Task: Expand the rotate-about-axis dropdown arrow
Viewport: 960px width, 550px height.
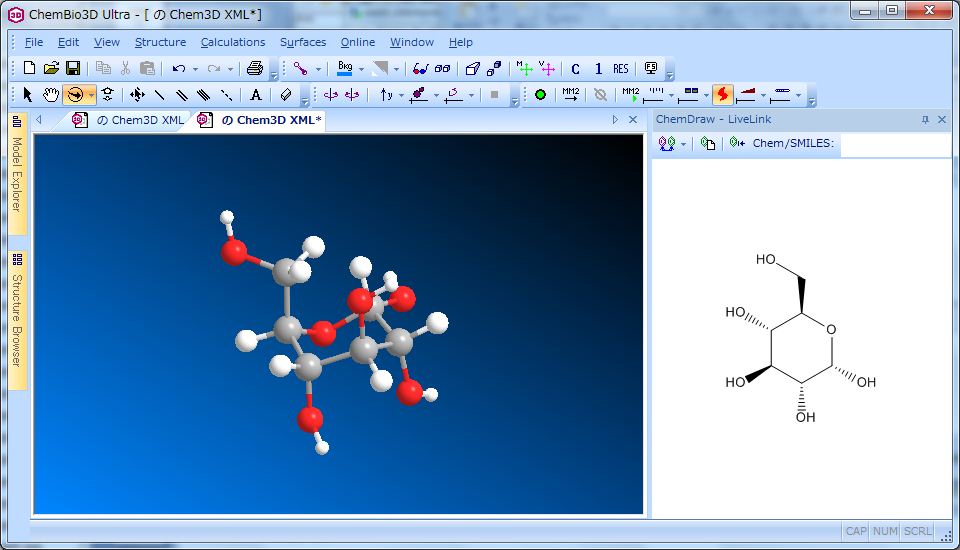Action: [401, 96]
